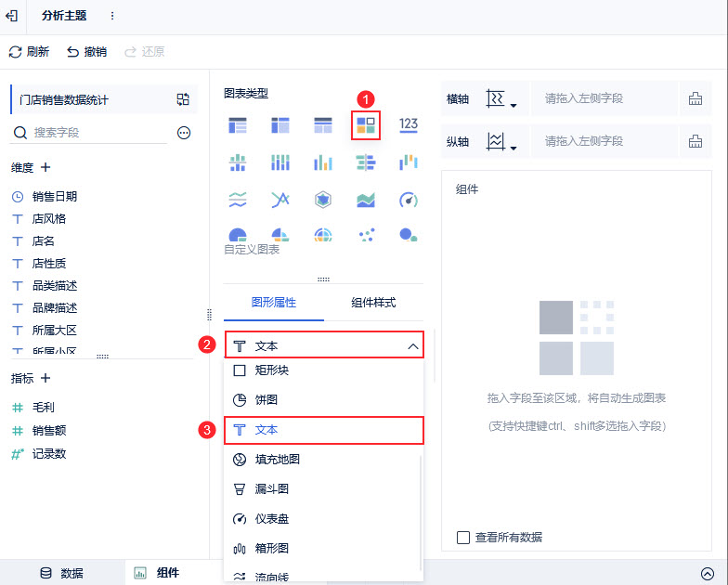Image resolution: width=728 pixels, height=585 pixels.
Task: Click the 横轴 field drop area
Action: click(604, 98)
